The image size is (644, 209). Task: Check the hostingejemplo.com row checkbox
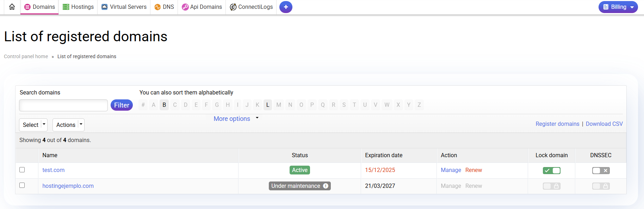point(22,185)
